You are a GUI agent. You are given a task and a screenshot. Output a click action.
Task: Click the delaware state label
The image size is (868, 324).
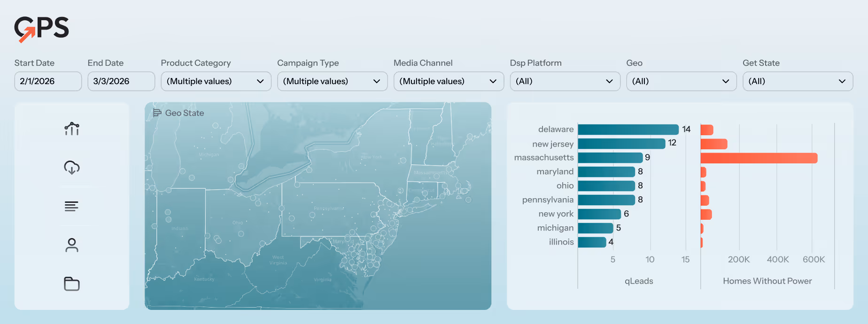556,129
